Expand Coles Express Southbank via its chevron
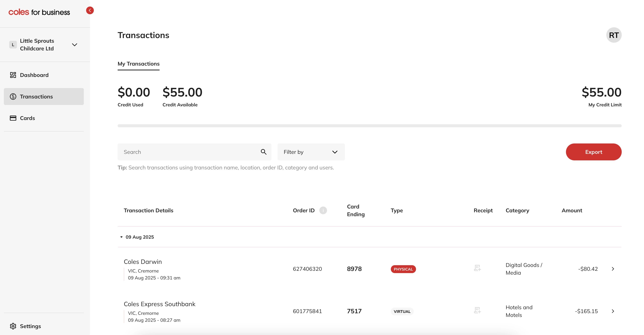The image size is (644, 335). tap(613, 311)
